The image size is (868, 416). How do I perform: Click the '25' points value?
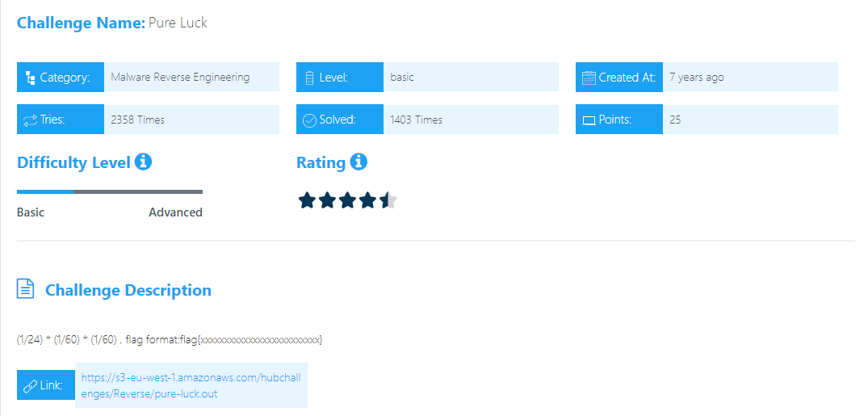pyautogui.click(x=675, y=120)
